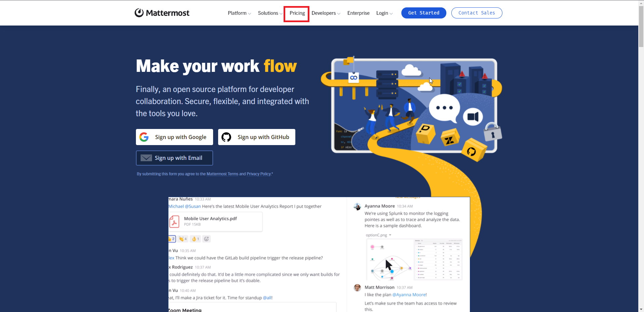
Task: Open the Platform dropdown menu
Action: click(x=239, y=13)
